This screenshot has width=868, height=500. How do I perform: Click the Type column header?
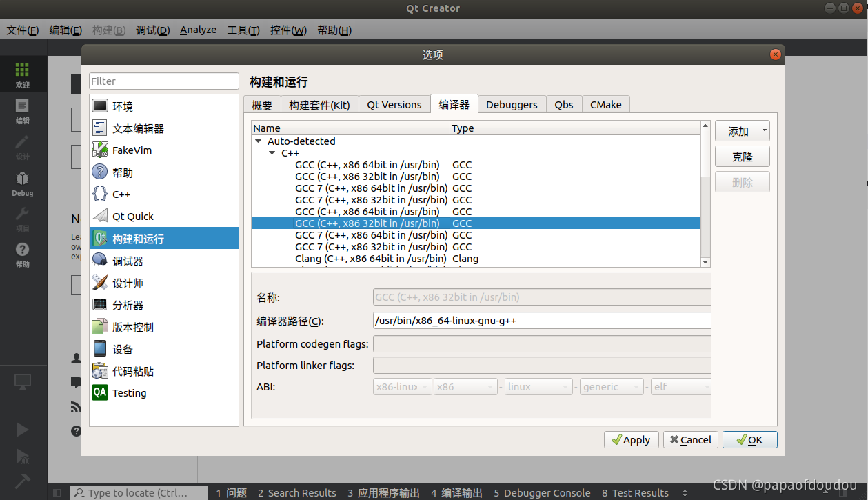point(575,128)
